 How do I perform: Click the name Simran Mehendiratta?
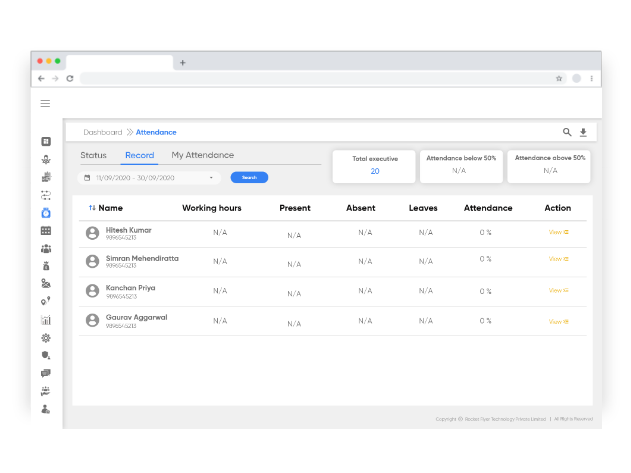click(142, 258)
